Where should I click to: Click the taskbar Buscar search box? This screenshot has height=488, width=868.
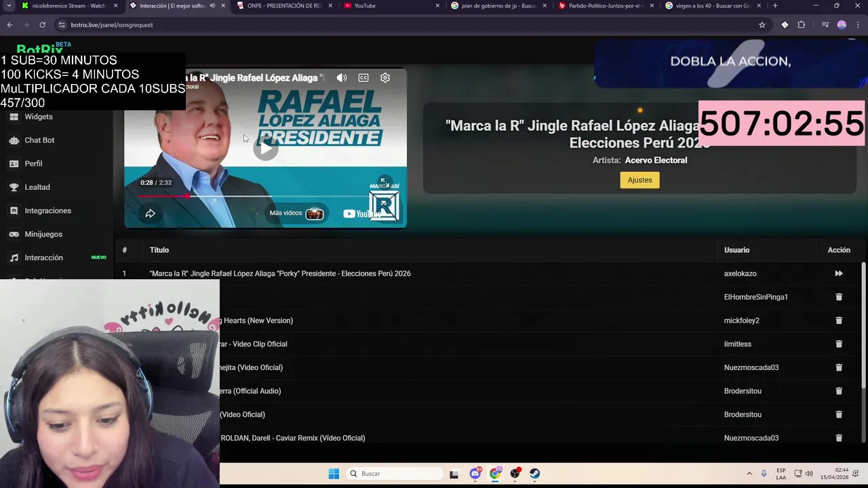[393, 474]
